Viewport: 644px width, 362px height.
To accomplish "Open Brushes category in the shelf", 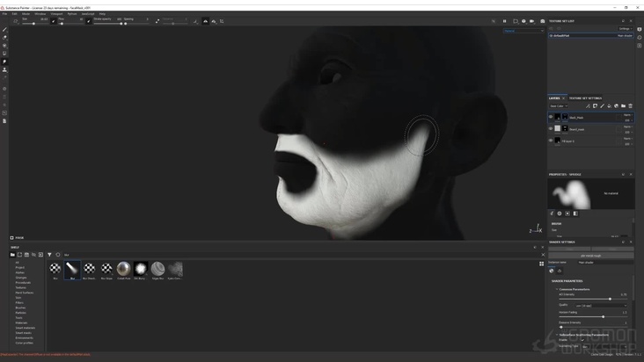I will (20, 308).
